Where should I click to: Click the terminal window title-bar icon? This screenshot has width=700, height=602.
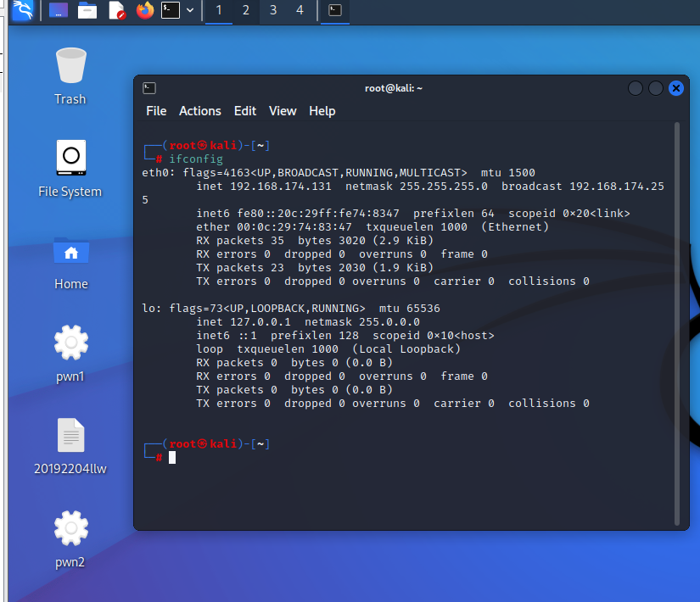[149, 88]
